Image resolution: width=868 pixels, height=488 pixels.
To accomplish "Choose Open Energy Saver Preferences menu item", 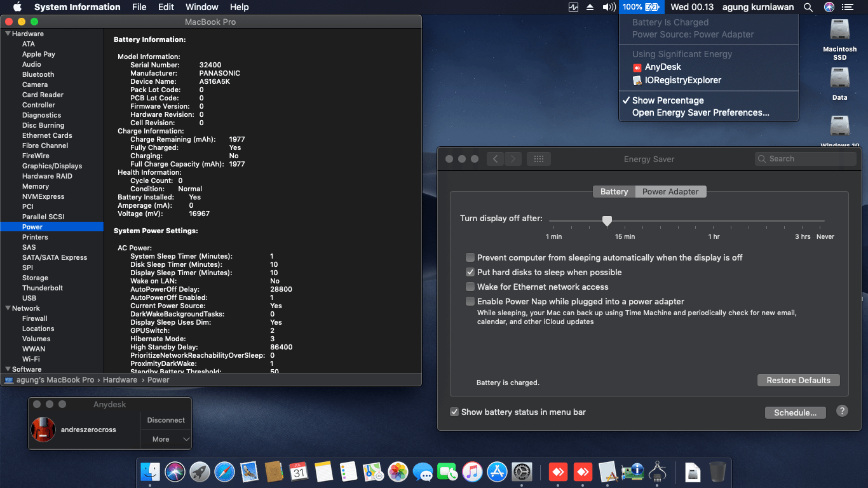I will [x=700, y=112].
